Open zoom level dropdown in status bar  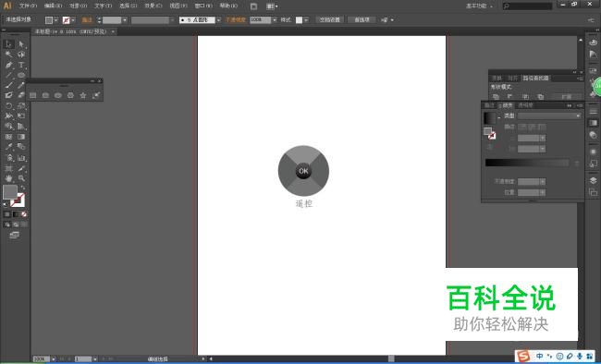click(x=53, y=359)
